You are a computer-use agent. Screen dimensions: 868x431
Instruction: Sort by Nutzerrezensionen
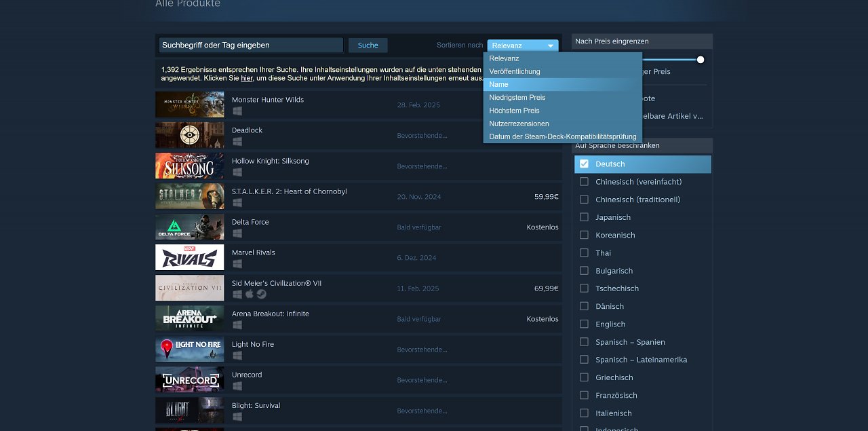pos(563,124)
